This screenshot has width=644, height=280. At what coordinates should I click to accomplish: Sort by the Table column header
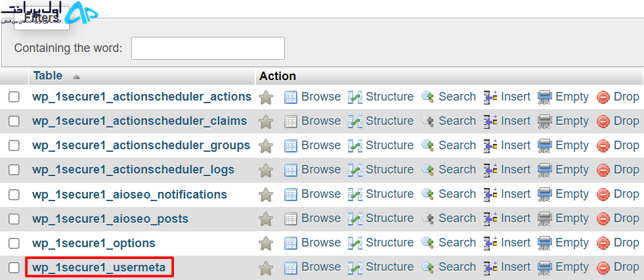[x=48, y=76]
